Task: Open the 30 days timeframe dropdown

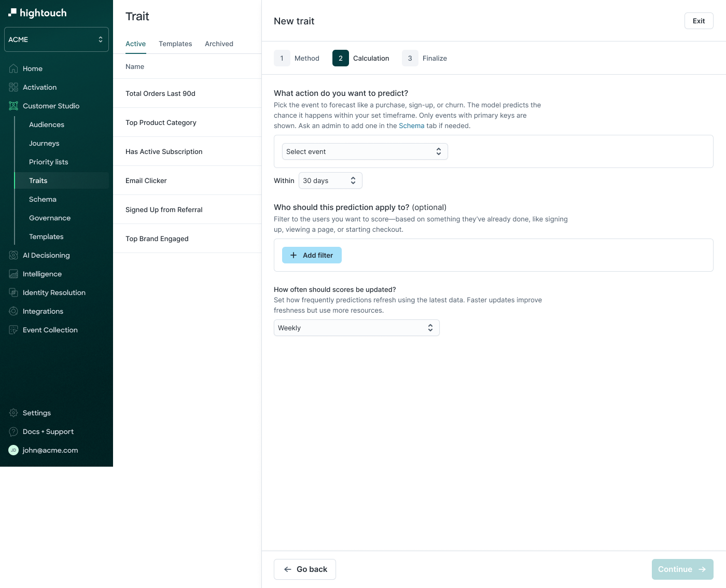Action: pyautogui.click(x=330, y=180)
